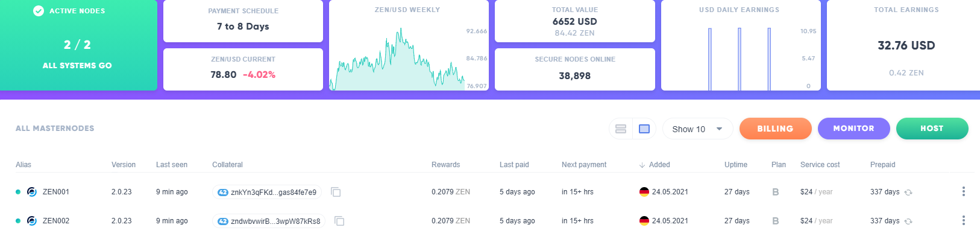
Task: Sort table by Added column arrow
Action: [x=642, y=165]
